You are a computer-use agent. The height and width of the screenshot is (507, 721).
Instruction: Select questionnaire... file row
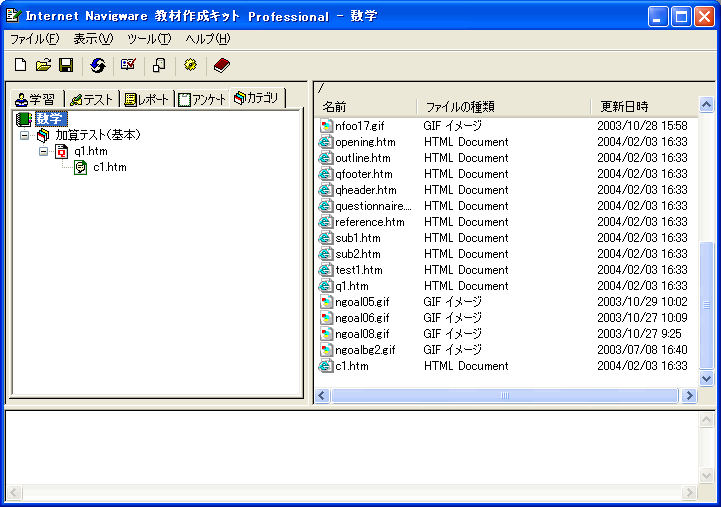click(508, 206)
